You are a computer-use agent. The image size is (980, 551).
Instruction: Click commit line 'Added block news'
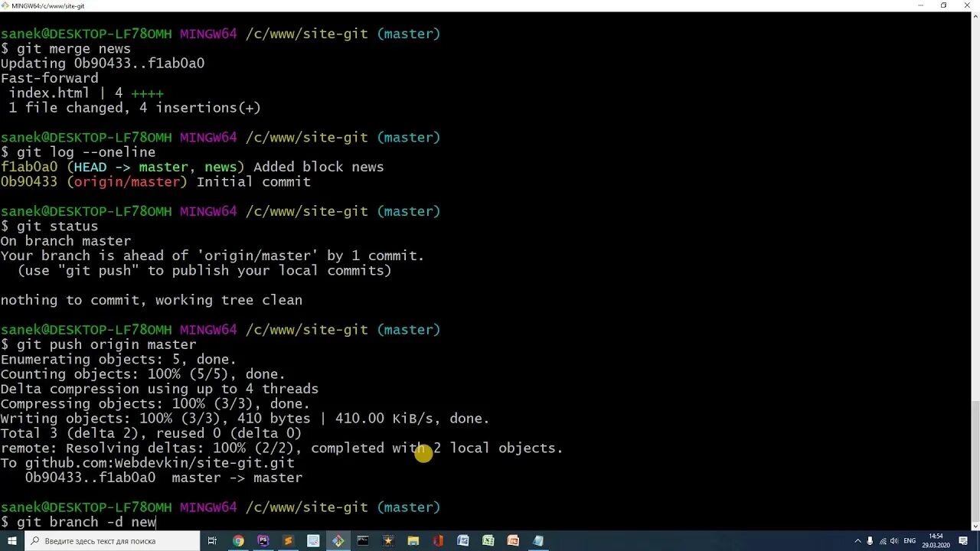192,167
